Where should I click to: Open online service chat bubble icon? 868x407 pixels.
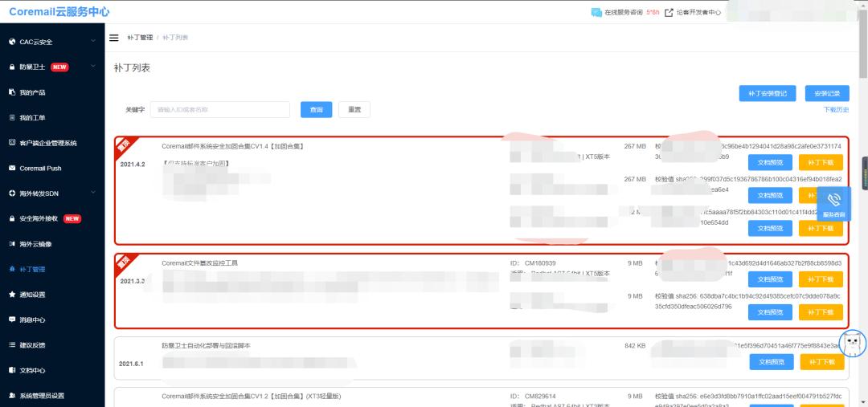coord(596,12)
